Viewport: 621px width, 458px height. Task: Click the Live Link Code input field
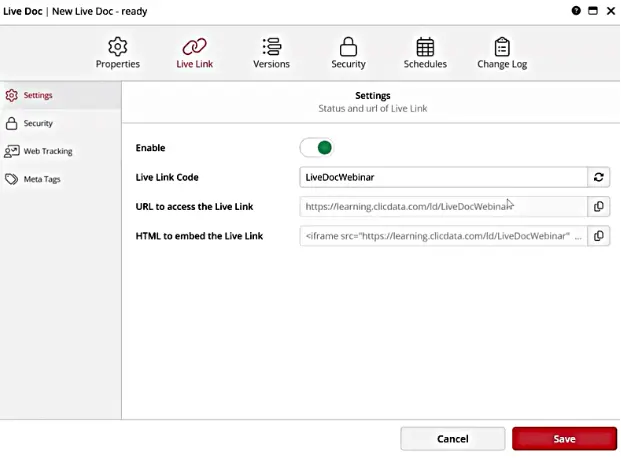point(443,177)
